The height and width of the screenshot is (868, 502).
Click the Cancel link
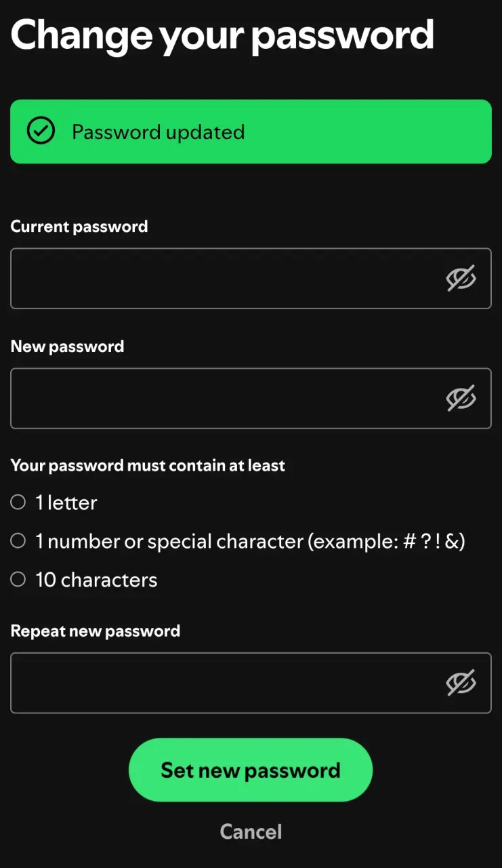coord(251,831)
